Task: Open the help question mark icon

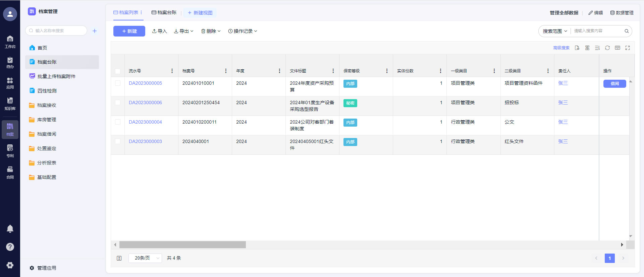Action: (x=10, y=247)
